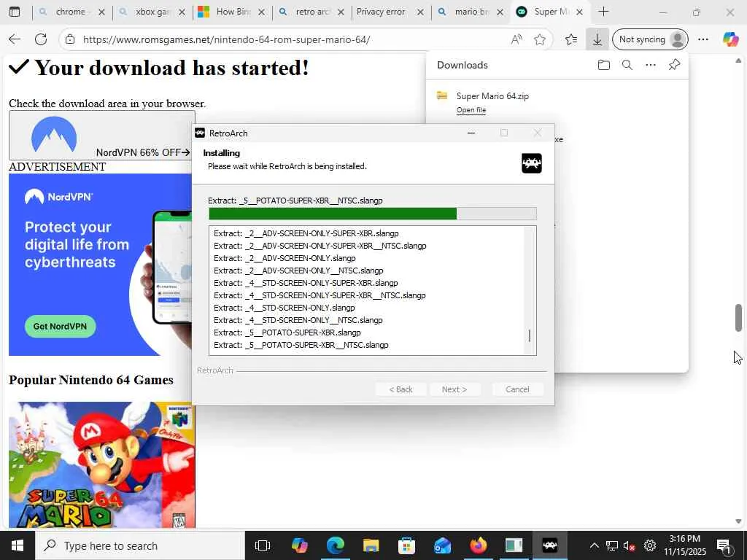Open File Explorer from the taskbar
Screen dimensions: 747x560
[x=371, y=545]
